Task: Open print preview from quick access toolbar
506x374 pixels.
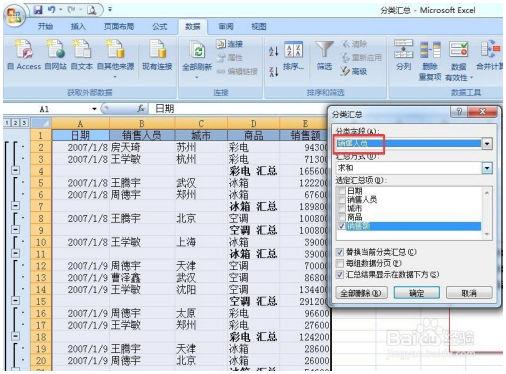Action: (92, 10)
